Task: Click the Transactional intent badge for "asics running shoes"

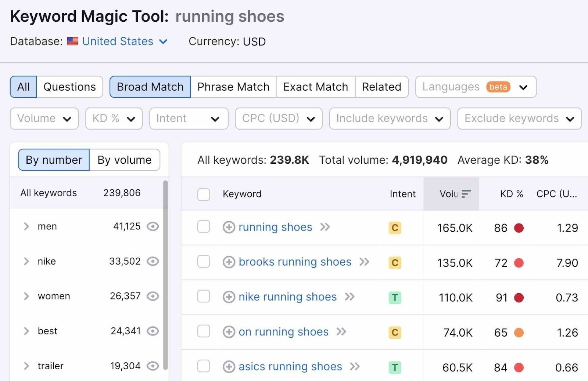Action: point(395,367)
